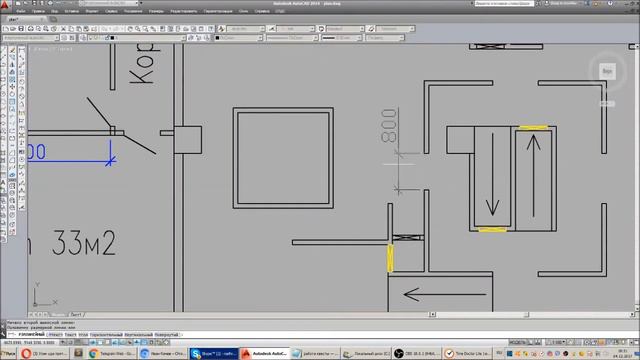This screenshot has width=640, height=360.
Task: Switch to Telegram Web Chrome window in taskbar
Action: [112, 353]
